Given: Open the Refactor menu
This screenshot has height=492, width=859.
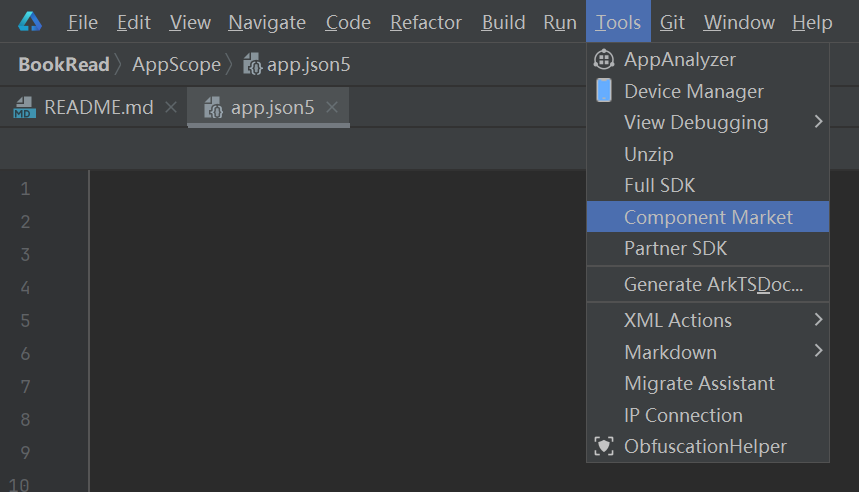Looking at the screenshot, I should (x=426, y=22).
